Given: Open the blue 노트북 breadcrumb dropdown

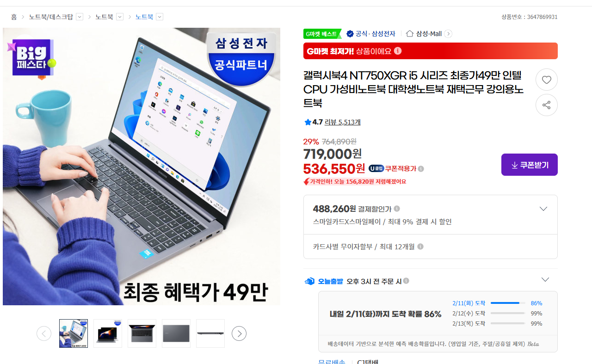Looking at the screenshot, I should click(x=160, y=17).
